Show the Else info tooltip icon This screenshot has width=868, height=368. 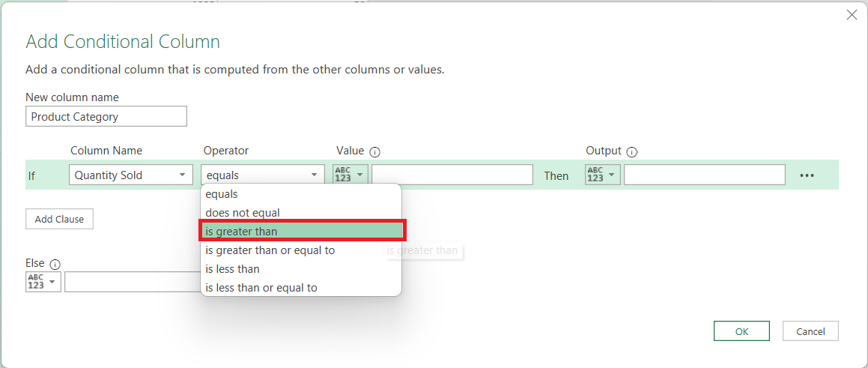point(55,265)
